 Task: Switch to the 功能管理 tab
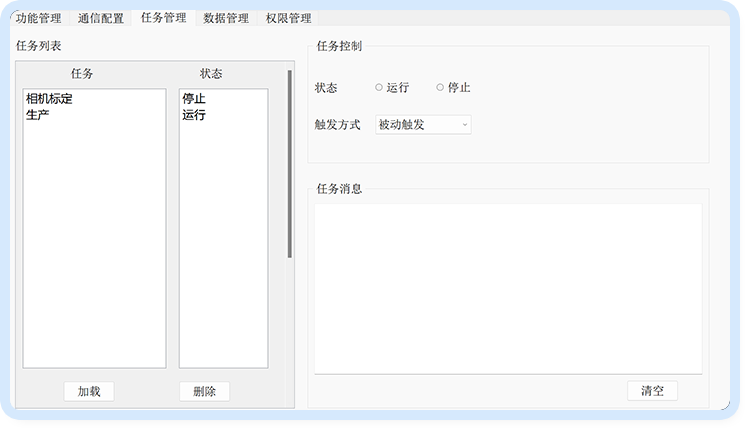click(x=39, y=18)
